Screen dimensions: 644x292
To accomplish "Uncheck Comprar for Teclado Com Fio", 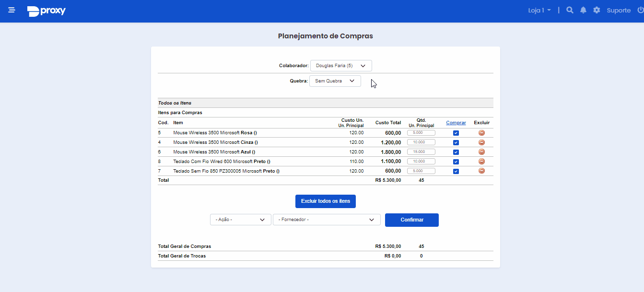I will point(456,162).
